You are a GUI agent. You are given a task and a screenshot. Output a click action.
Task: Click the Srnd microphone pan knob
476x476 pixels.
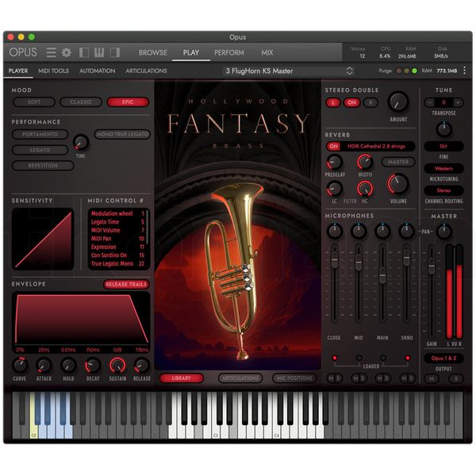[x=406, y=231]
